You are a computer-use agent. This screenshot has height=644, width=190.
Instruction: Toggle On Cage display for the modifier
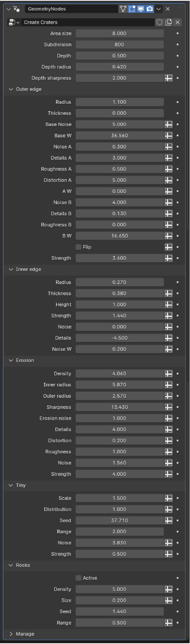pos(123,9)
